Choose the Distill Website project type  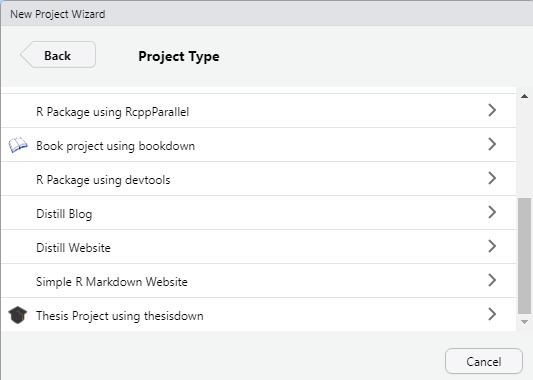point(258,247)
